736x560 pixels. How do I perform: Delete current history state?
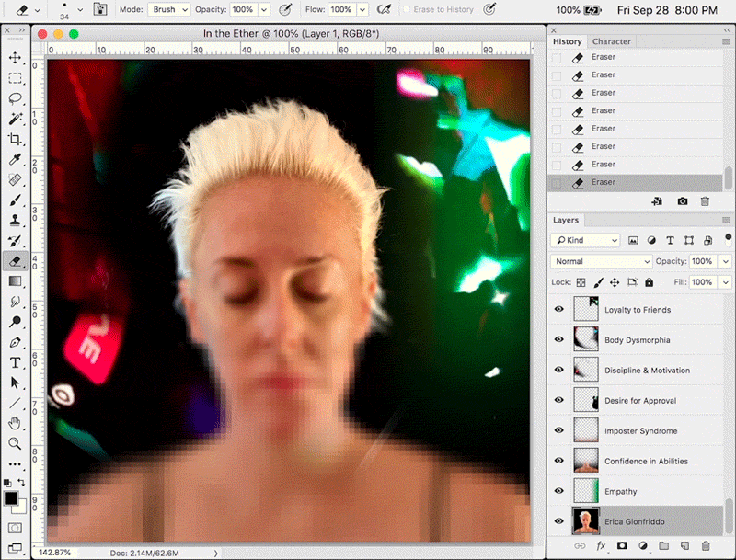click(705, 201)
